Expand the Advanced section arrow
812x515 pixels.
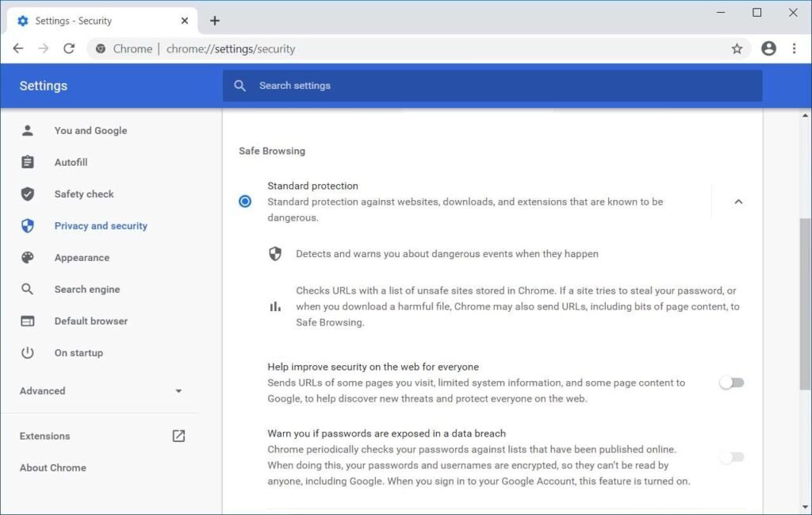(x=178, y=391)
